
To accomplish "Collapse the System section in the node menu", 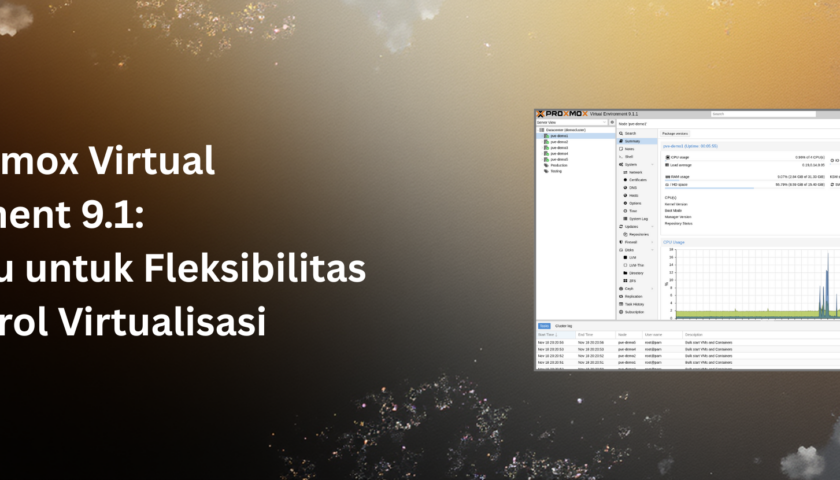I will click(x=652, y=164).
